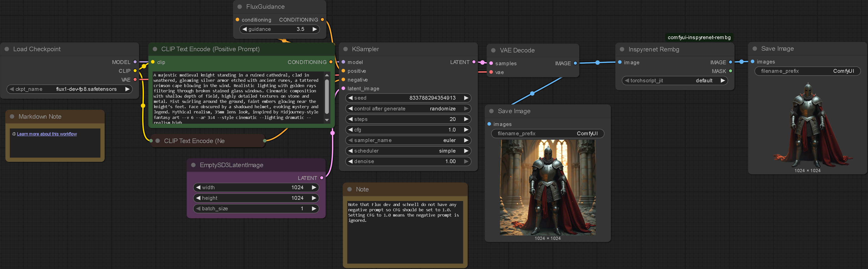Decrease cfg with left arrow
This screenshot has height=269, width=868.
point(351,130)
